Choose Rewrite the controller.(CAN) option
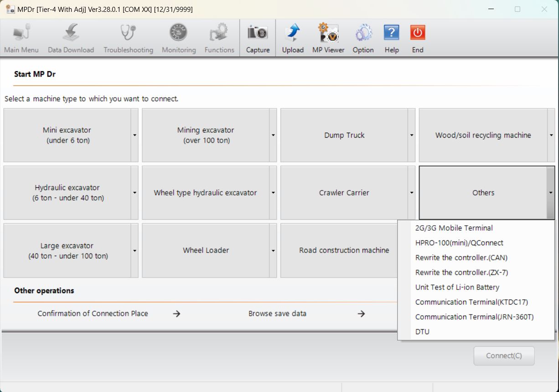559x392 pixels. click(x=461, y=258)
